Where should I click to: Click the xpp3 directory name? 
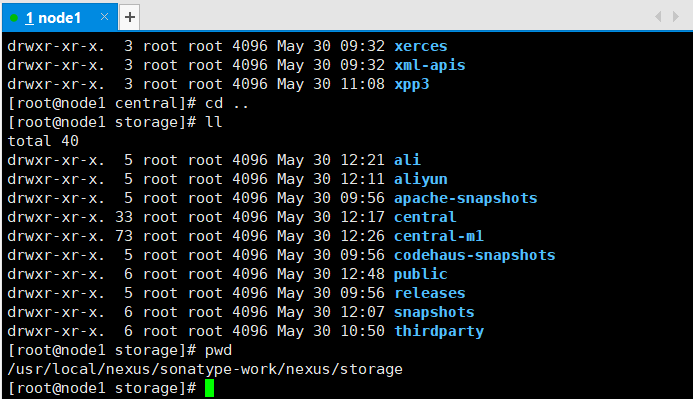(411, 84)
